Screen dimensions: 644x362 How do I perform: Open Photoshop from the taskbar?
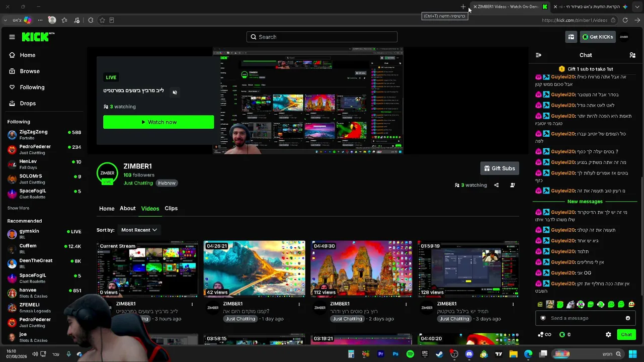pyautogui.click(x=395, y=354)
